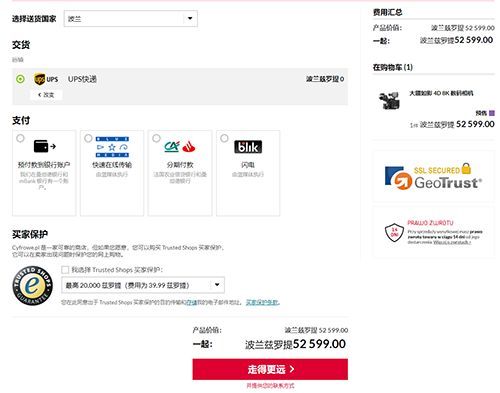Click the red Santander flame icon
500x393 pixels.
(x=189, y=147)
